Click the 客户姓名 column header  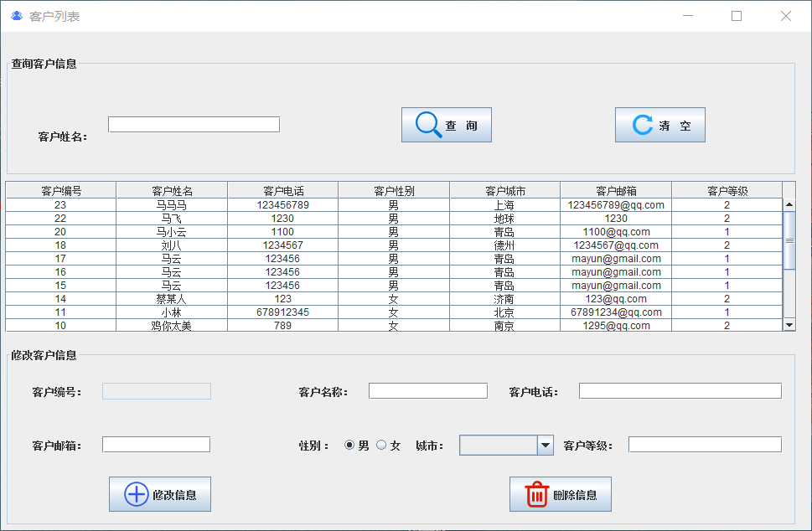(x=172, y=190)
